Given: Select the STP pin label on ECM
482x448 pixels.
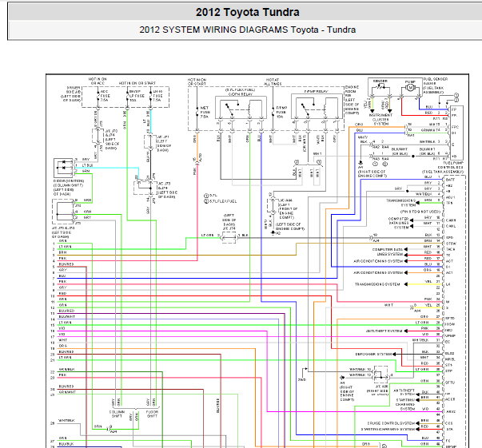Looking at the screenshot, I should tap(449, 371).
